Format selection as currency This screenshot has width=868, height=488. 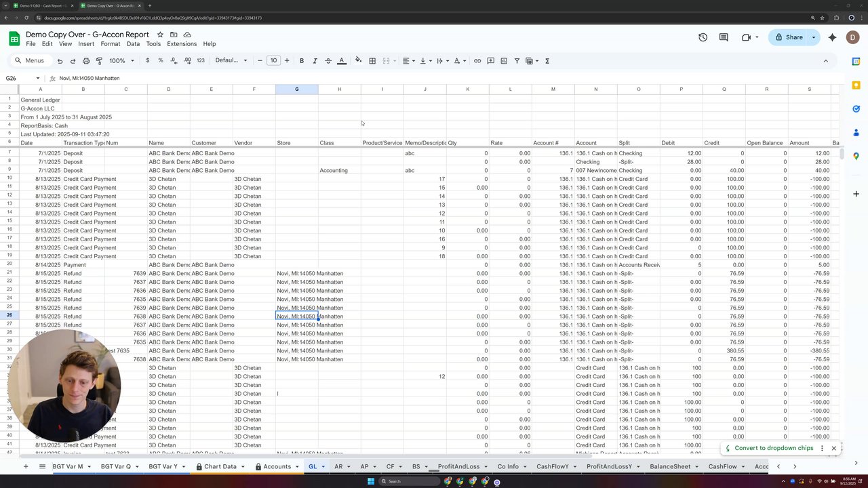147,61
